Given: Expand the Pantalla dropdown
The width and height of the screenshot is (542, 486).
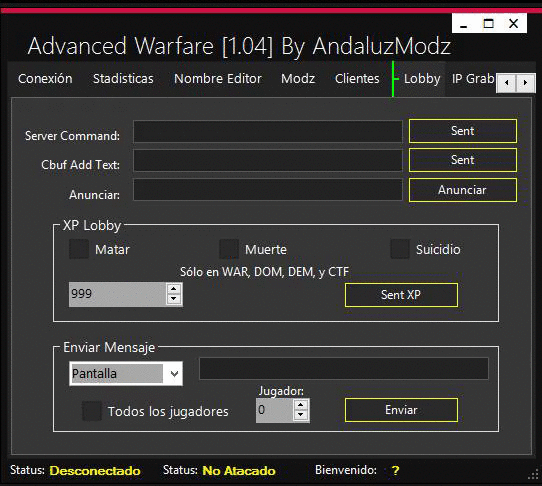Looking at the screenshot, I should point(175,374).
